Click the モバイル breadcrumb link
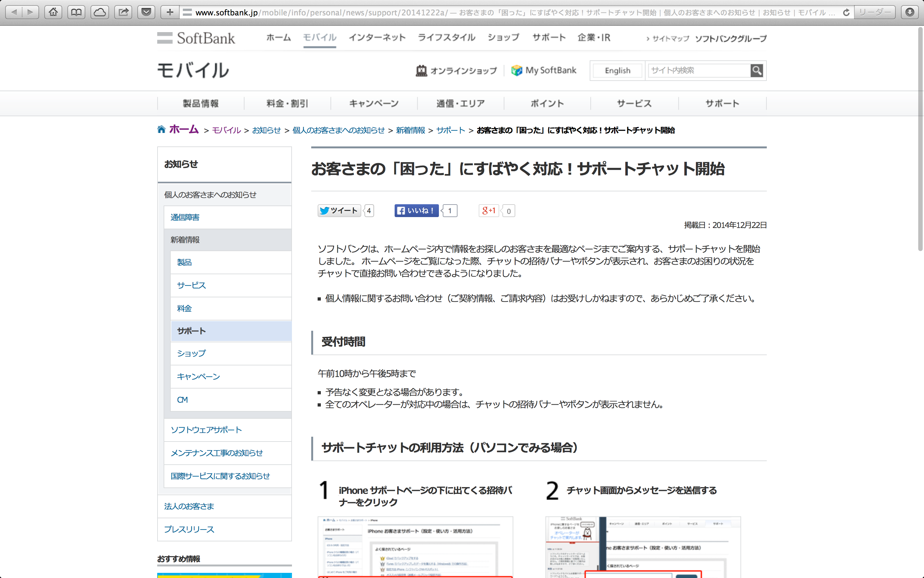 [x=227, y=130]
